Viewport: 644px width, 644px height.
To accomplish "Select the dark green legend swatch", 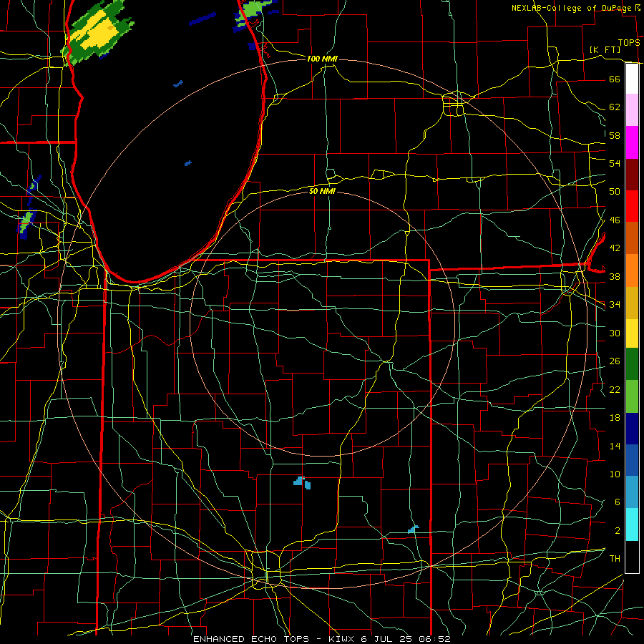I will pos(632,364).
